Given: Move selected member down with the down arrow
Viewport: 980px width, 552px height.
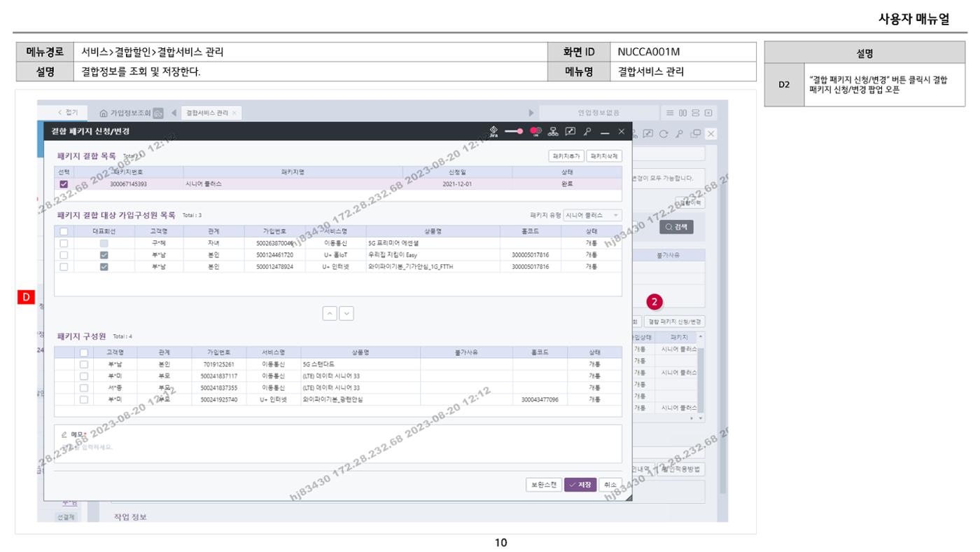Looking at the screenshot, I should (346, 314).
